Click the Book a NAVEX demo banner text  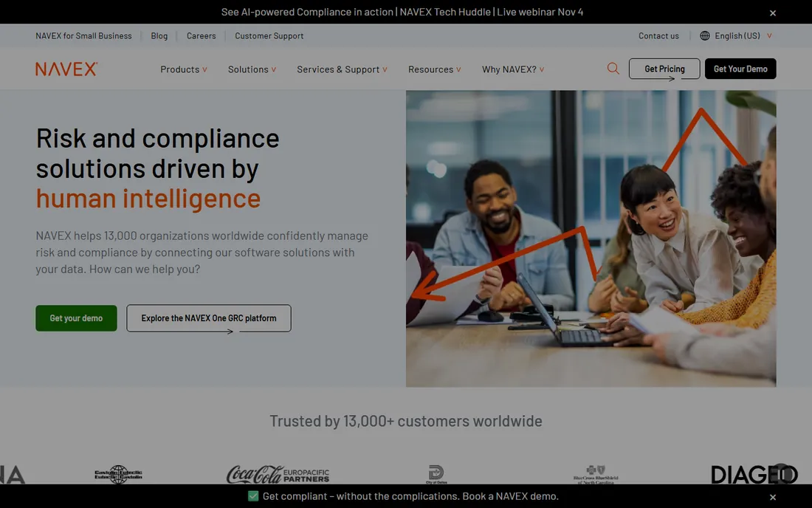(x=410, y=496)
